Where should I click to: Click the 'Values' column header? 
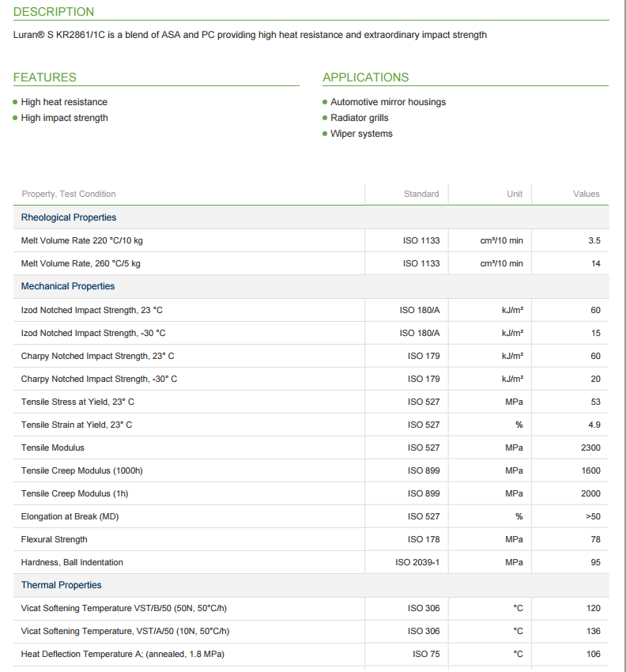tap(586, 194)
